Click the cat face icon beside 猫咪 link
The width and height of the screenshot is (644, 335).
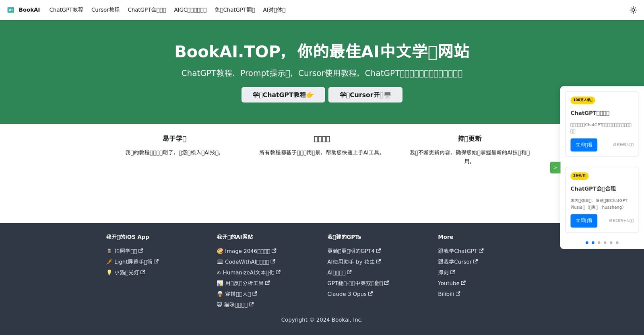219,304
